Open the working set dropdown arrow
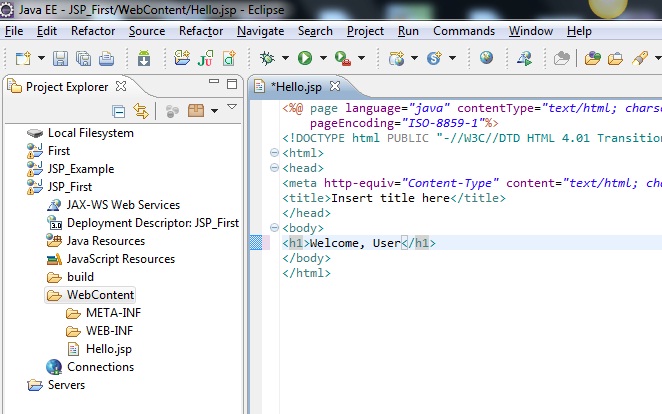The height and width of the screenshot is (414, 662). pyautogui.click(x=214, y=111)
